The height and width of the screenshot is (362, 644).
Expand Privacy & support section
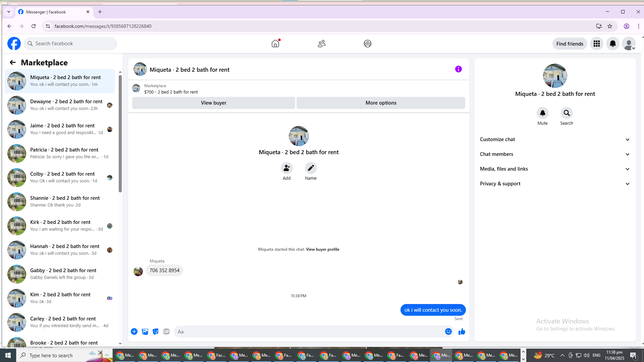[x=555, y=184]
